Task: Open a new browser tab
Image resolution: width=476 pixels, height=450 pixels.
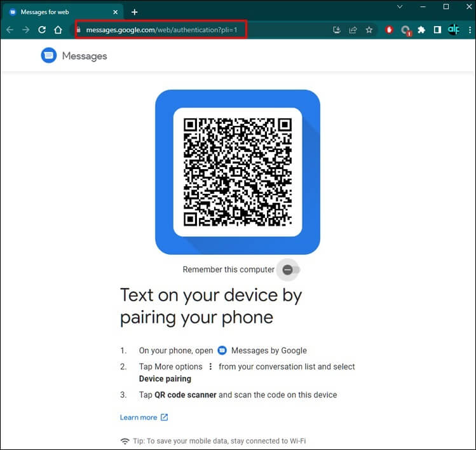Action: coord(135,12)
